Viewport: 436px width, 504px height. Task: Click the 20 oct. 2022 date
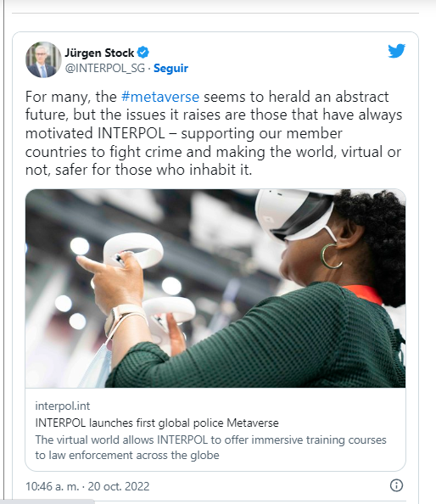119,486
